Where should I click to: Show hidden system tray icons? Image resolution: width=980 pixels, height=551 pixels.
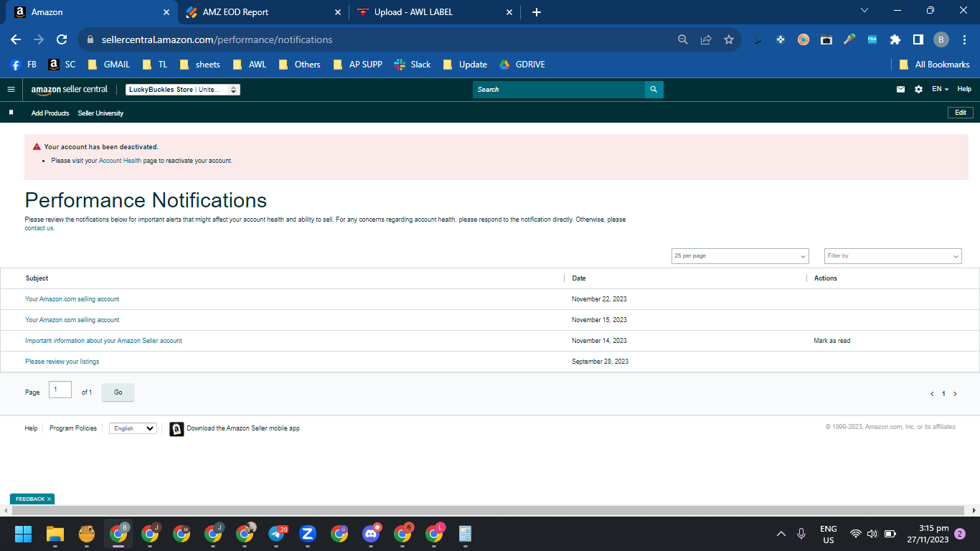click(781, 534)
